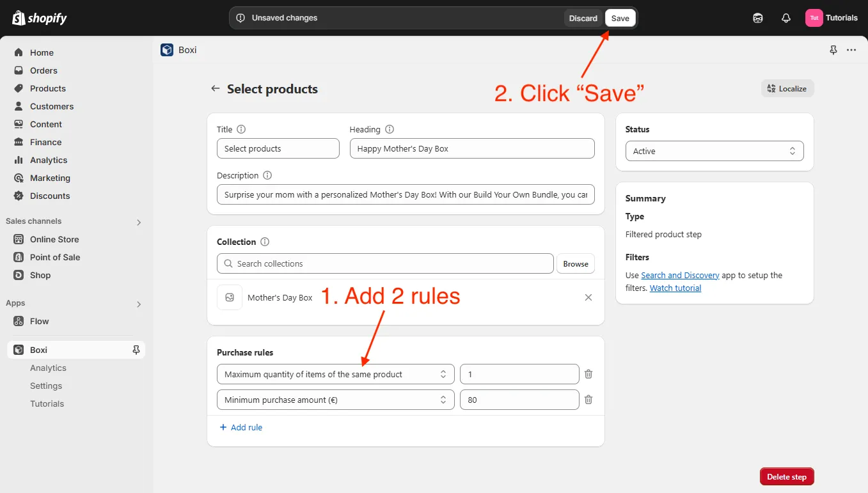Show info tooltip next to Description
Screen dimensions: 868x493
click(x=267, y=175)
